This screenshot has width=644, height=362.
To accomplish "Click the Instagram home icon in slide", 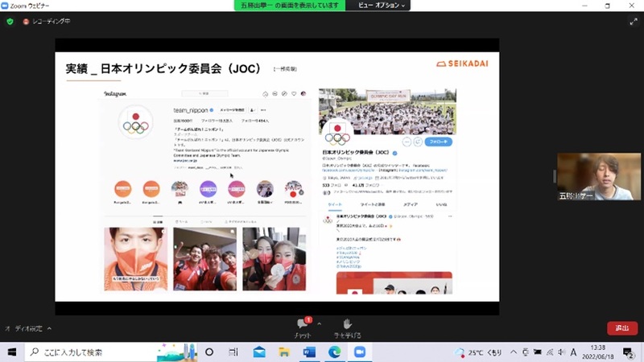I will point(266,94).
